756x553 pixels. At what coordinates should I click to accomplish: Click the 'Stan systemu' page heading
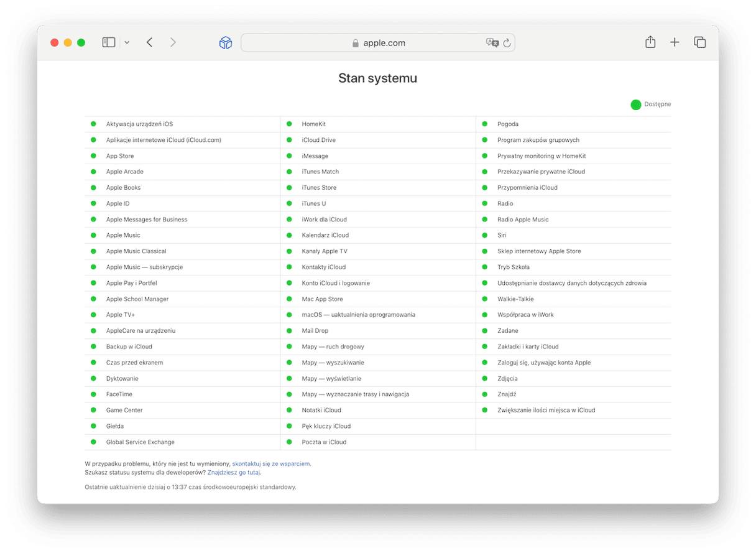pos(378,79)
